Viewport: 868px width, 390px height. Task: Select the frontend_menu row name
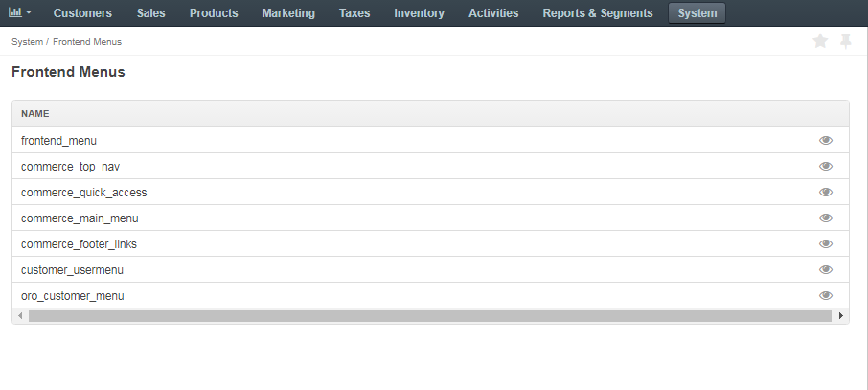coord(58,141)
